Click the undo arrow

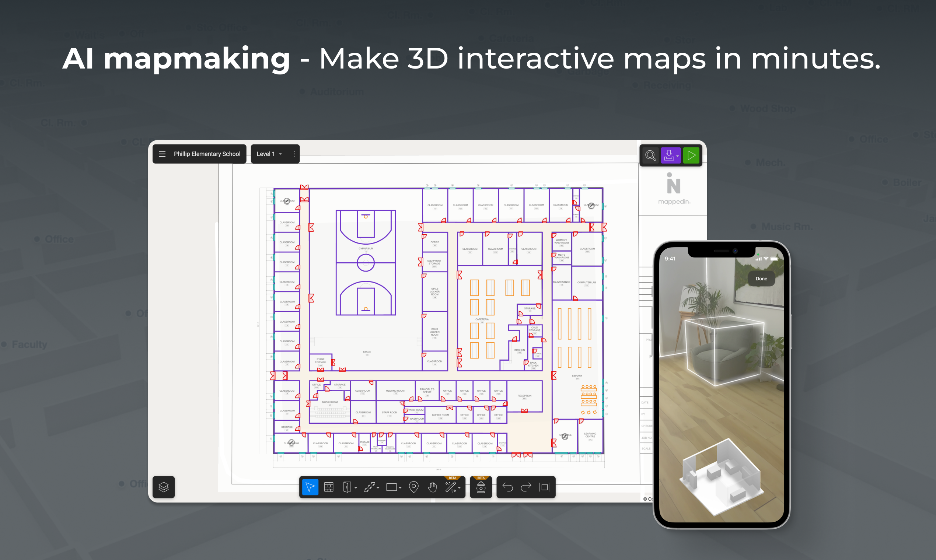(x=508, y=487)
